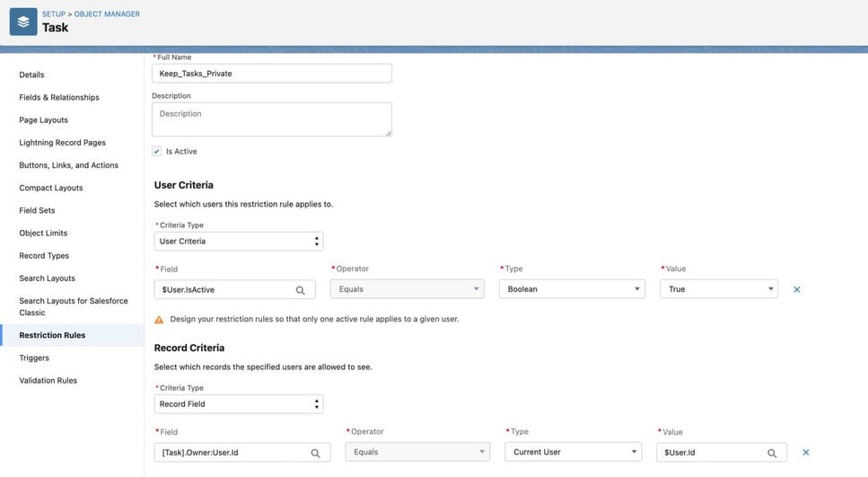Remove the user criteria row with X
This screenshot has height=477, width=868.
tap(796, 289)
